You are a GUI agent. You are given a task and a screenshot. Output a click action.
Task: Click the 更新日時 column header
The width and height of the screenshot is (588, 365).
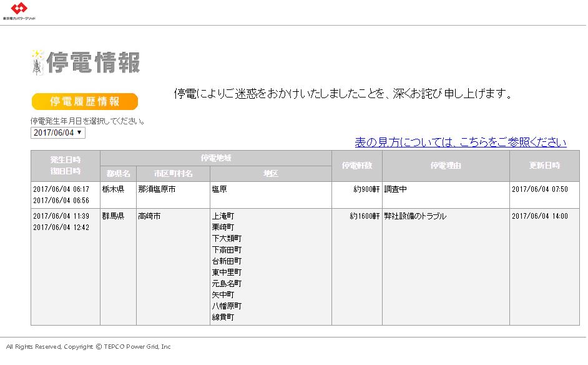click(544, 166)
